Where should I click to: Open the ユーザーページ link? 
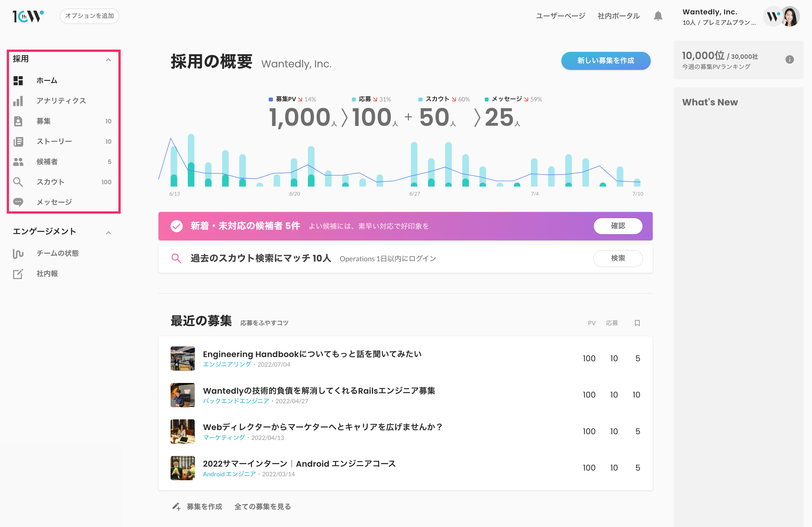tap(561, 16)
